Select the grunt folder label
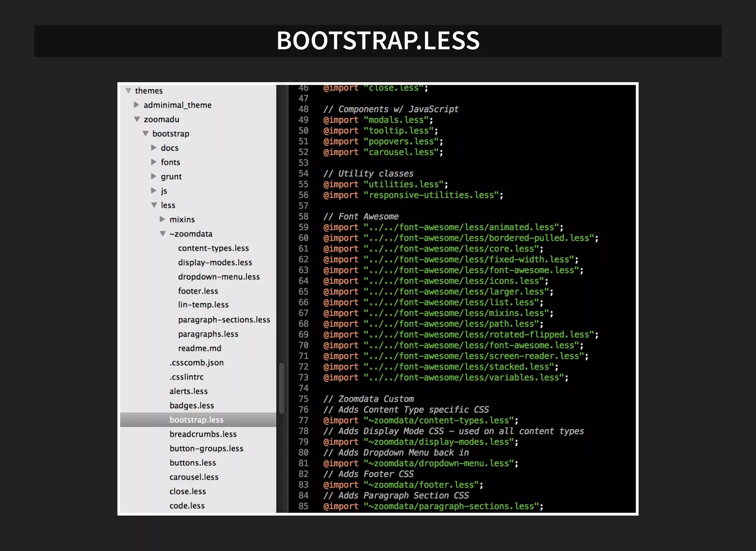 [x=171, y=177]
